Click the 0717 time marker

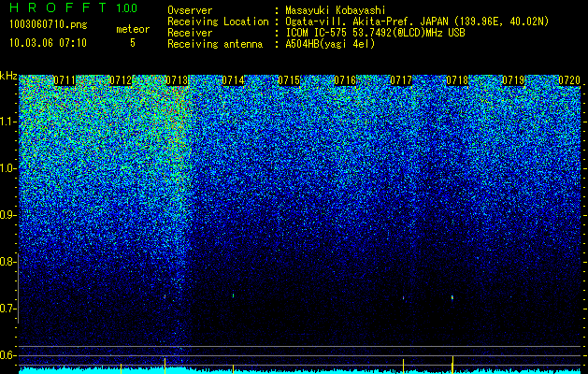(x=401, y=80)
